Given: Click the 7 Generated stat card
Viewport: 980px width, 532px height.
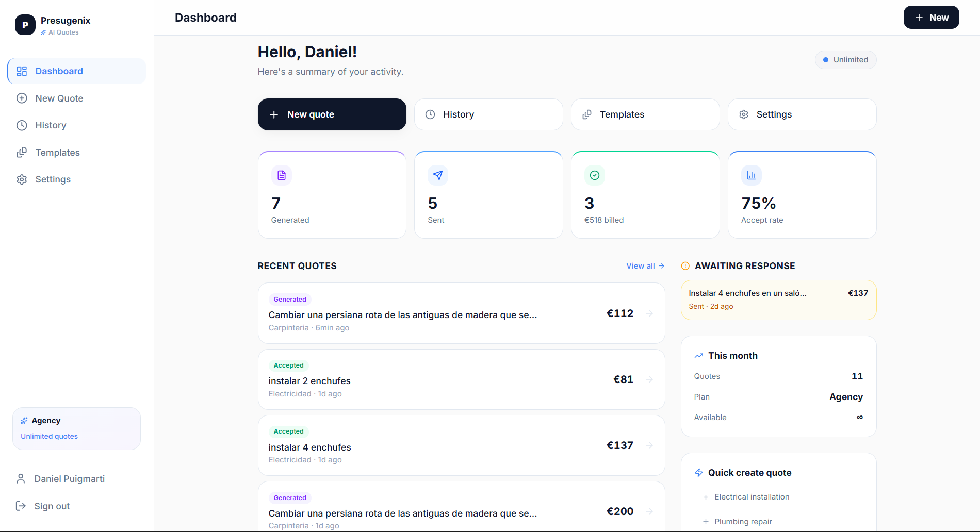Looking at the screenshot, I should click(332, 195).
